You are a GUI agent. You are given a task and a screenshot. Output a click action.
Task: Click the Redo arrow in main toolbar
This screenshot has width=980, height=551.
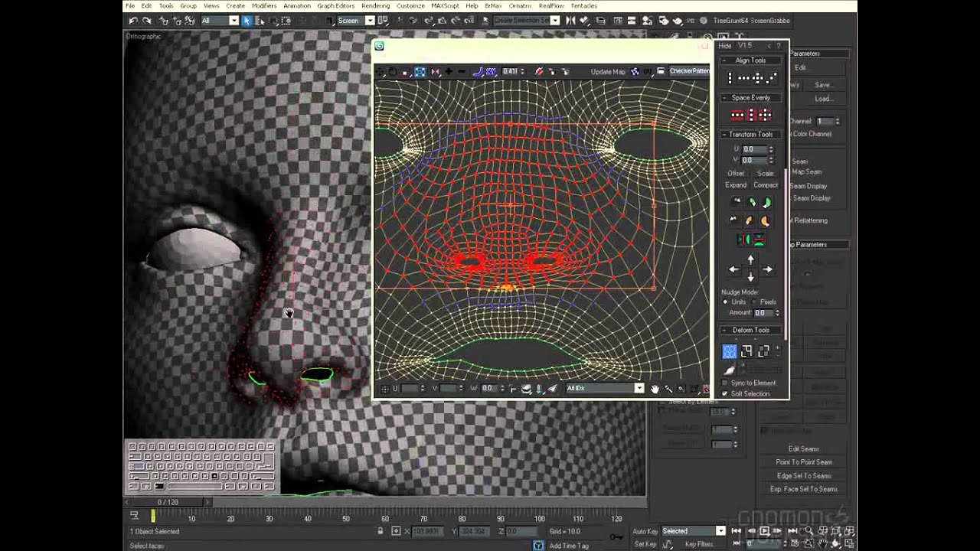[146, 21]
